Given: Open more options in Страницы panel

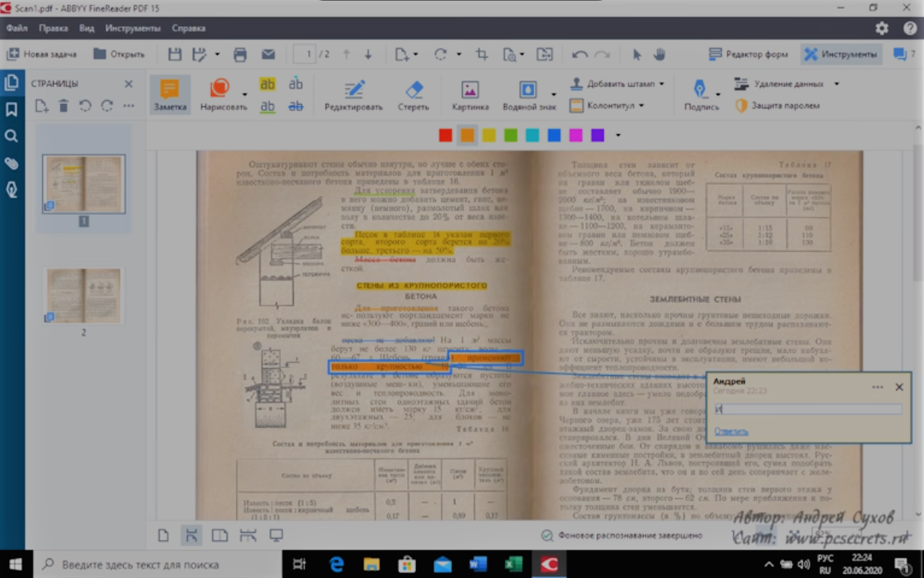Looking at the screenshot, I should coord(129,105).
